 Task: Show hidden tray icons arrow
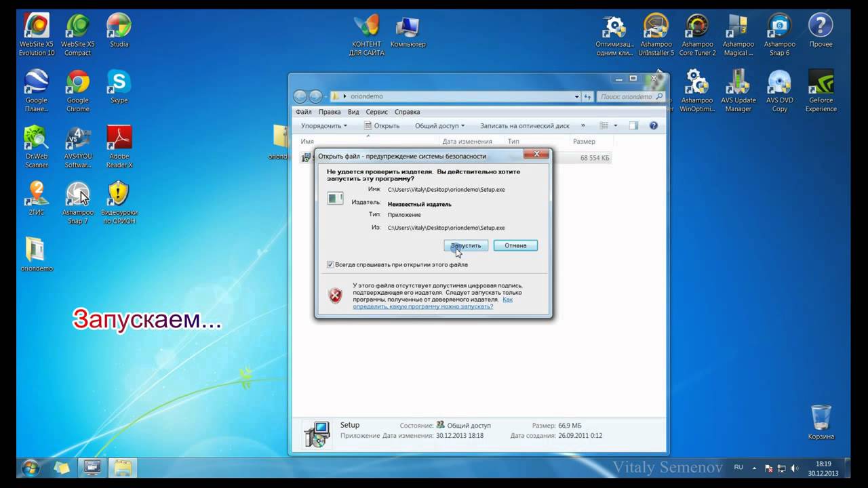754,468
